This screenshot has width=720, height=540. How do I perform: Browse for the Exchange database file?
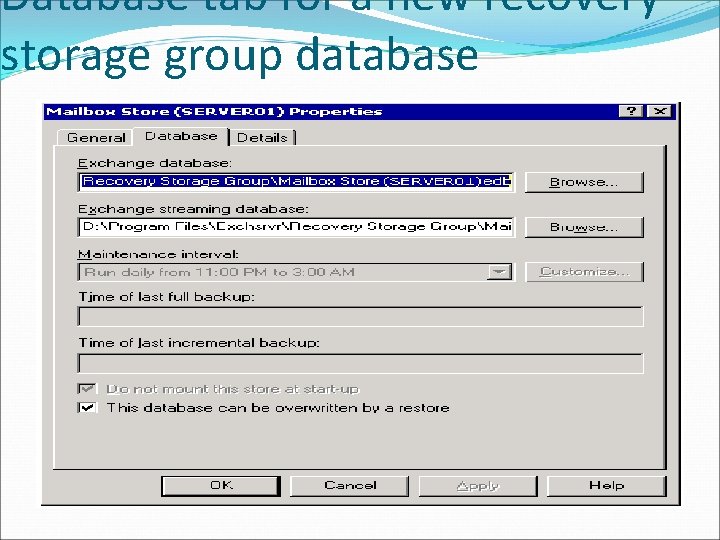click(x=584, y=182)
